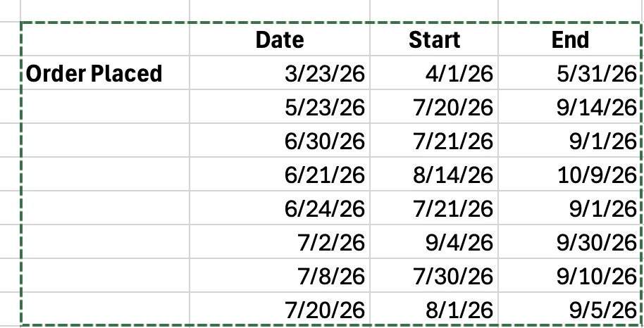Click the 5/31/26 end cell
The image size is (644, 328).
tap(570, 72)
